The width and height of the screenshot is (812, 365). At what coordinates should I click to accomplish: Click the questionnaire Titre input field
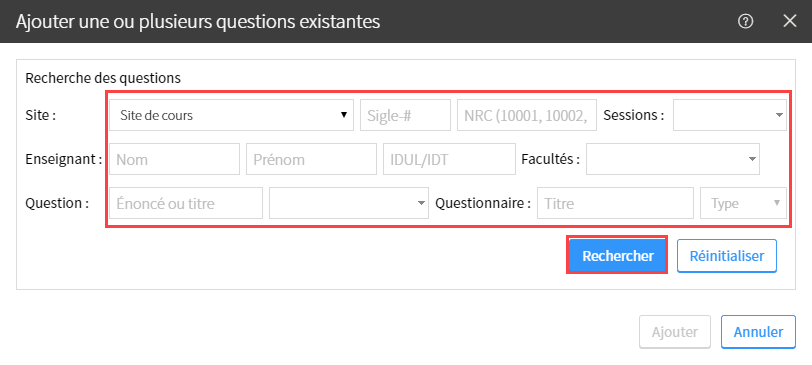(x=615, y=203)
